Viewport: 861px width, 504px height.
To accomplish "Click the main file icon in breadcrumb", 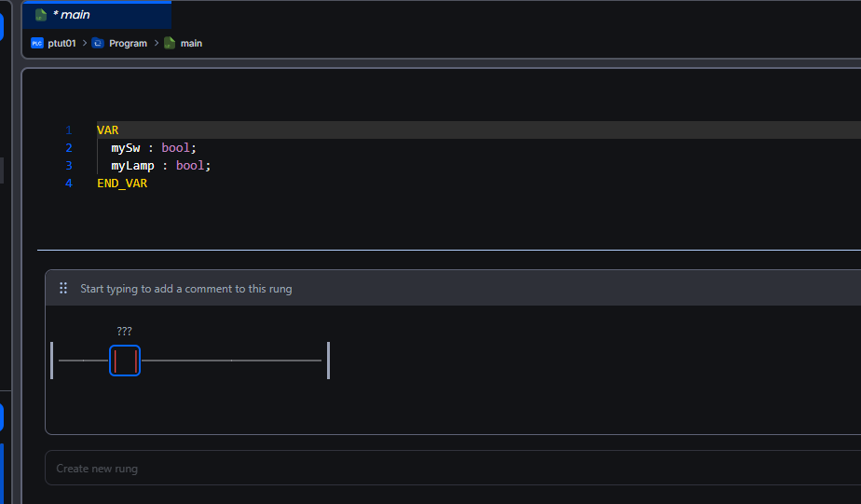I will [170, 43].
